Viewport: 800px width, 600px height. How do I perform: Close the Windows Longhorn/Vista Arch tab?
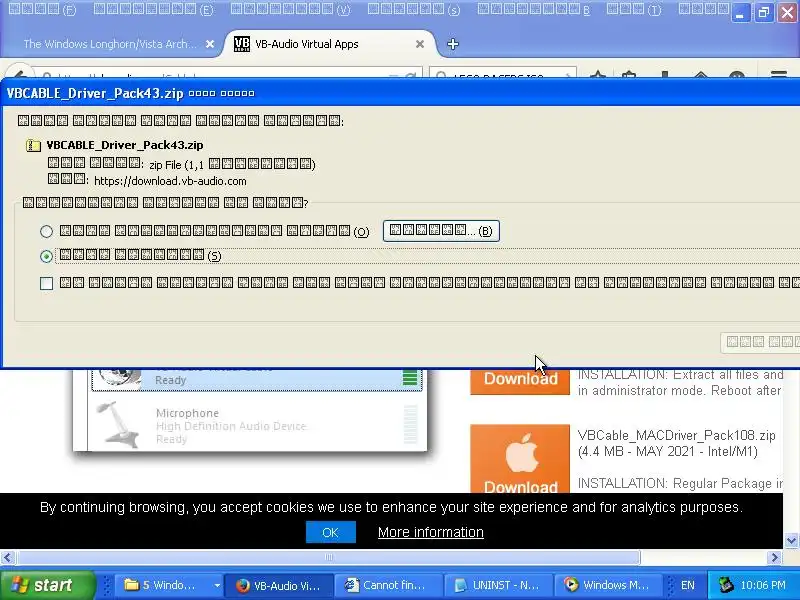210,44
